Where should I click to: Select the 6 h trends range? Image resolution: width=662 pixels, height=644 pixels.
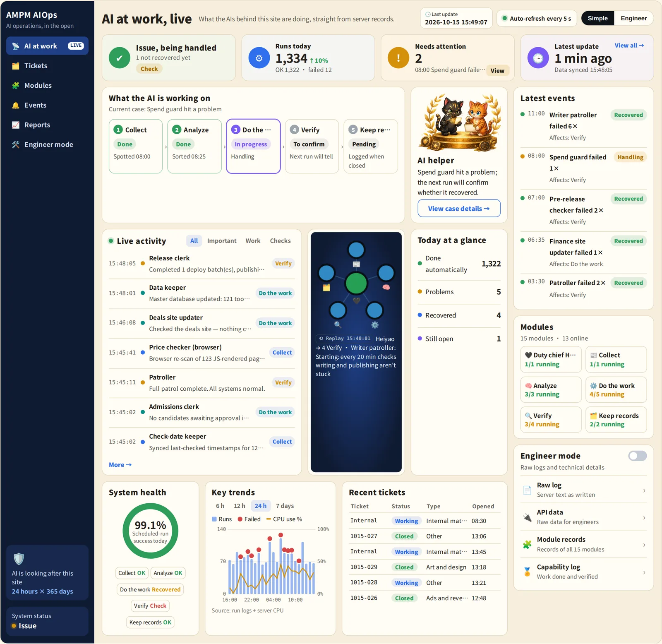point(220,506)
